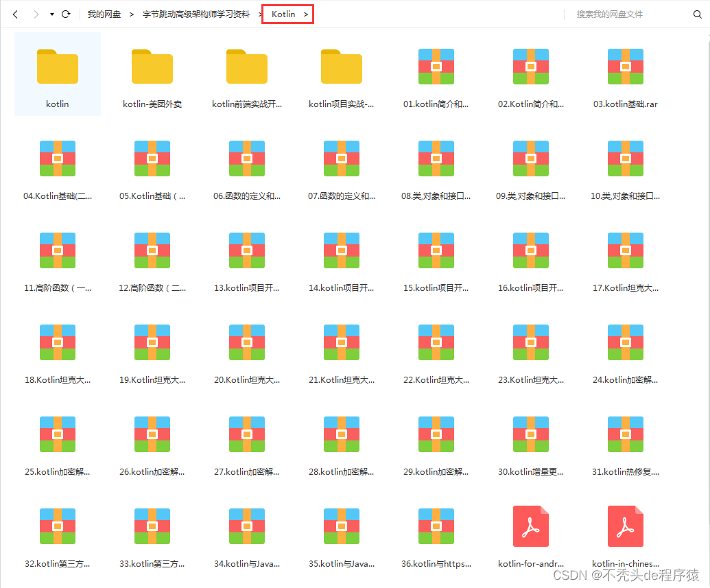710x588 pixels.
Task: Expand chevron after Kotlin breadcrumb
Action: pyautogui.click(x=306, y=14)
